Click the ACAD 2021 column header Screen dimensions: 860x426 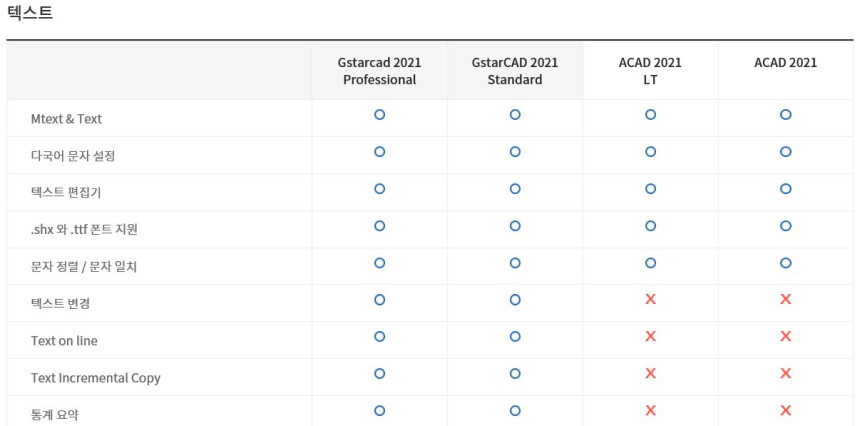[785, 62]
